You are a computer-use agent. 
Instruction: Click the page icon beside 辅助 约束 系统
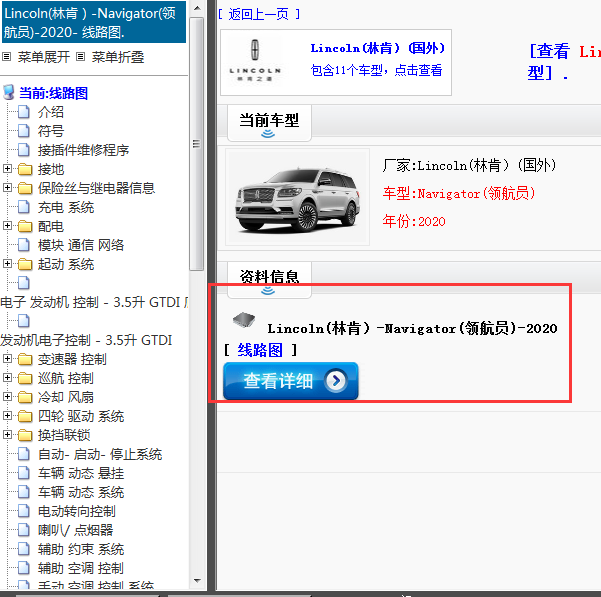(24, 549)
